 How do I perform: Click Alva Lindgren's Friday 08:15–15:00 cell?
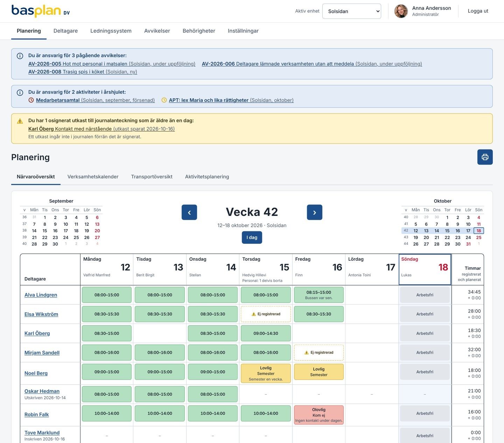(319, 295)
